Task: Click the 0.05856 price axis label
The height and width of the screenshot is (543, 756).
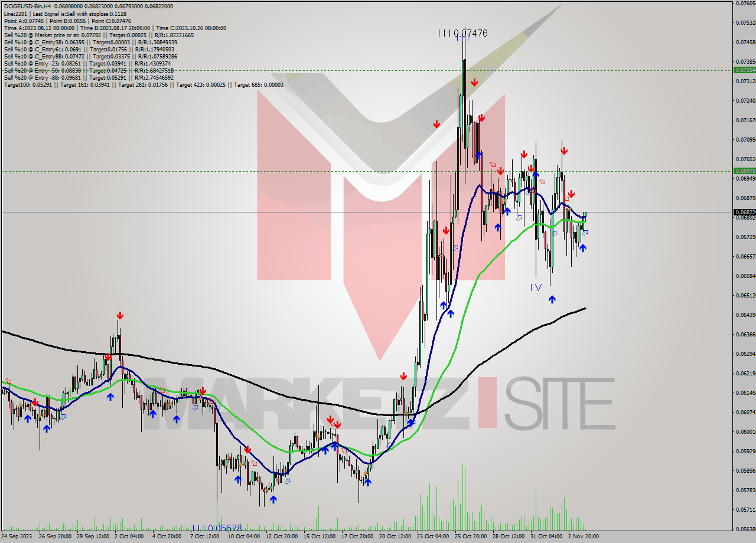Action: tap(745, 470)
